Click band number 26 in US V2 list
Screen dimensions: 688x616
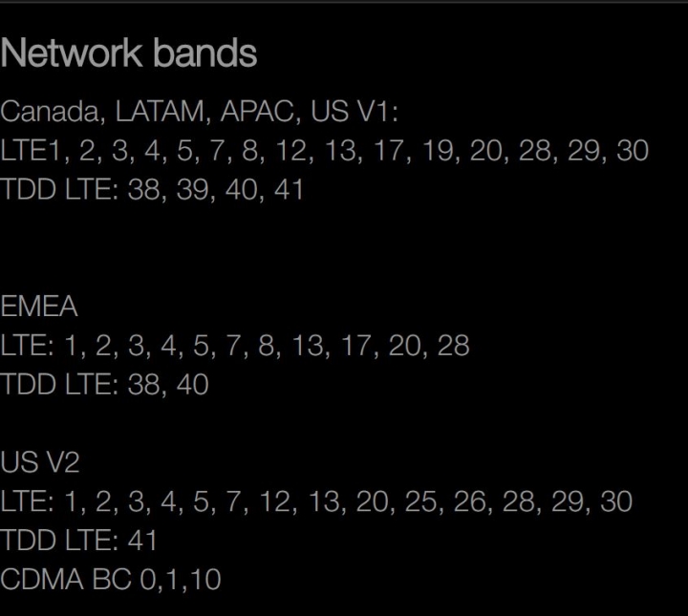(x=470, y=501)
